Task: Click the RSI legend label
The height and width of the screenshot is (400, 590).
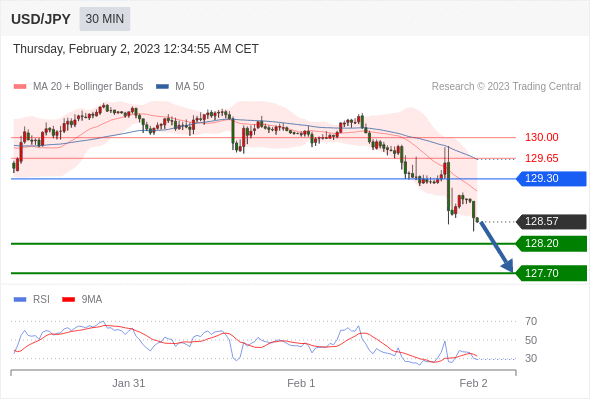Action: [41, 300]
